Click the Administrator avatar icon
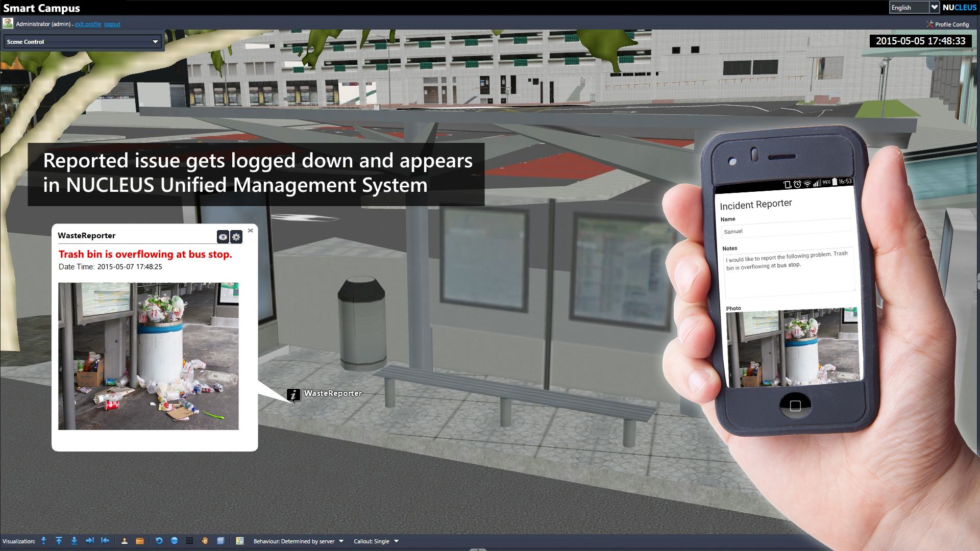This screenshot has height=551, width=980. (8, 23)
